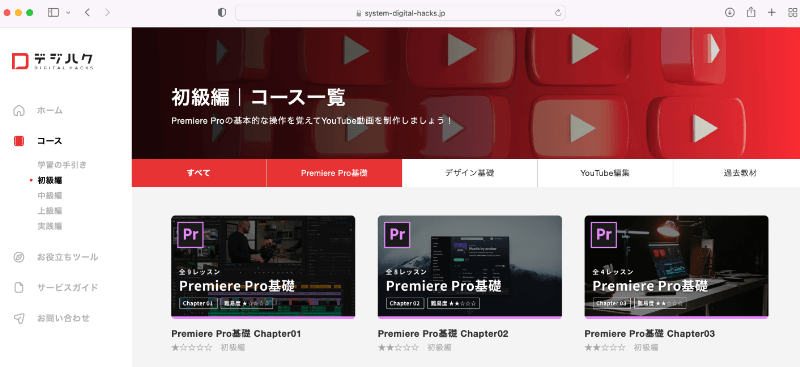Click the 全4レッスン text on Chapter03
Image resolution: width=800 pixels, height=367 pixels.
613,272
